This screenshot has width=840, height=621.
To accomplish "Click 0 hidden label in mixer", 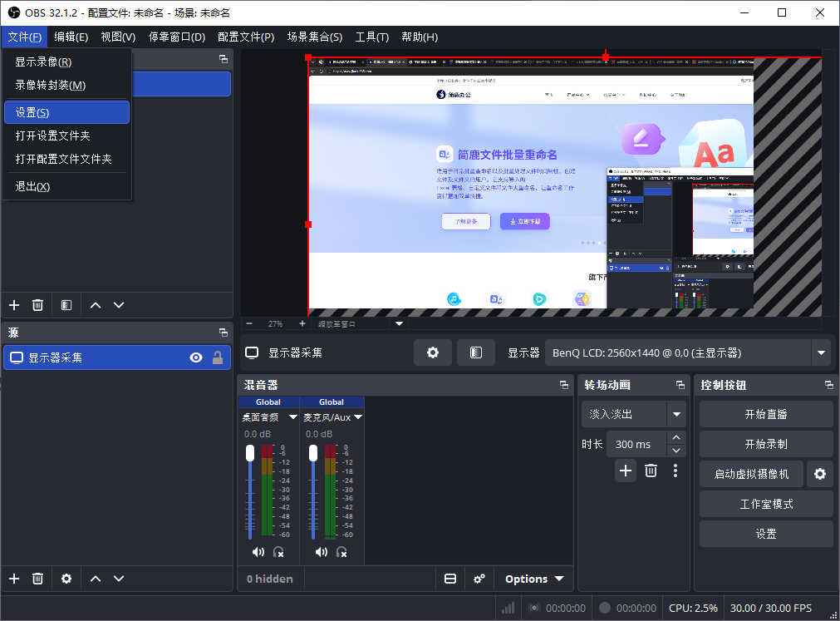I will click(x=270, y=579).
